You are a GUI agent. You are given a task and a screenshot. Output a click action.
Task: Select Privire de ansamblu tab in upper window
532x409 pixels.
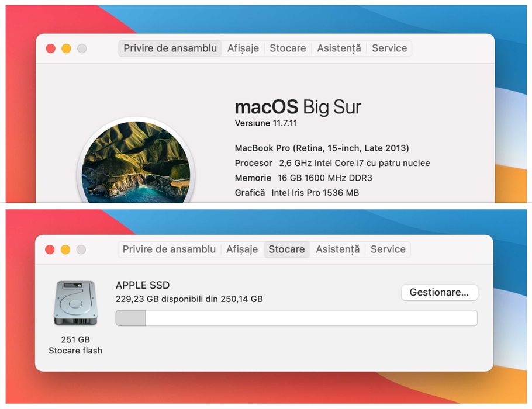tap(170, 48)
